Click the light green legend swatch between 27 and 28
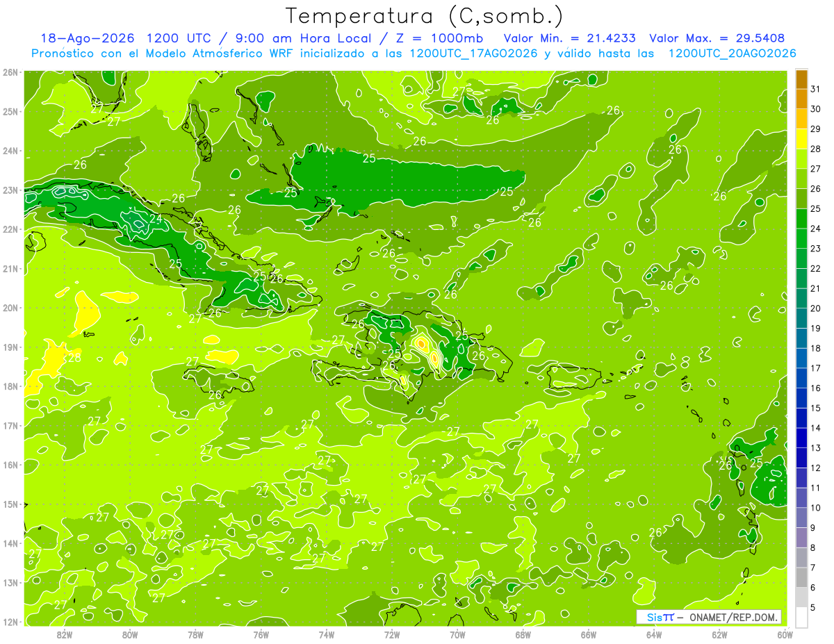 coord(801,158)
